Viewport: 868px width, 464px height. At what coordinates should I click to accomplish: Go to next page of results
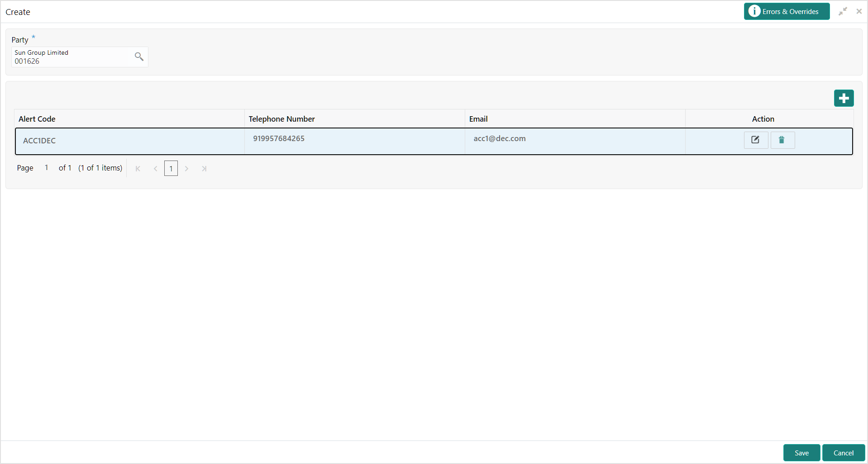click(186, 169)
